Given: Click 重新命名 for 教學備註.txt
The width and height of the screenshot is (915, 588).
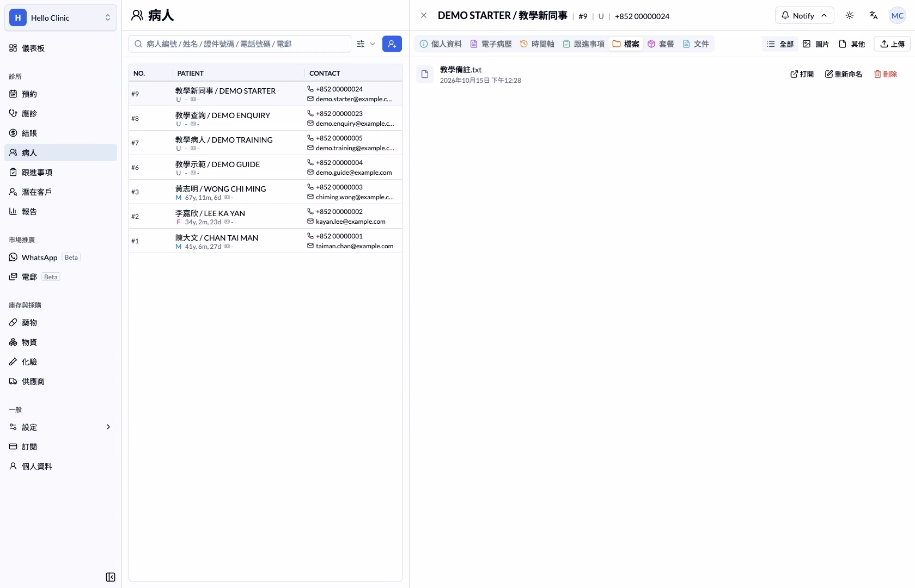Looking at the screenshot, I should tap(843, 75).
